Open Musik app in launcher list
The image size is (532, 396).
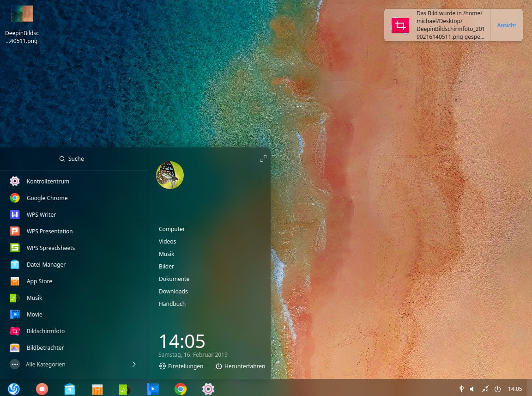(x=73, y=298)
